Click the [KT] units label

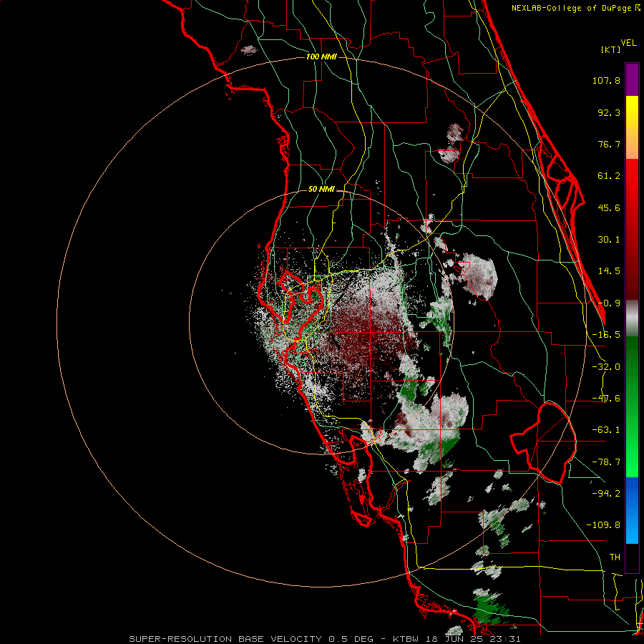tap(611, 49)
